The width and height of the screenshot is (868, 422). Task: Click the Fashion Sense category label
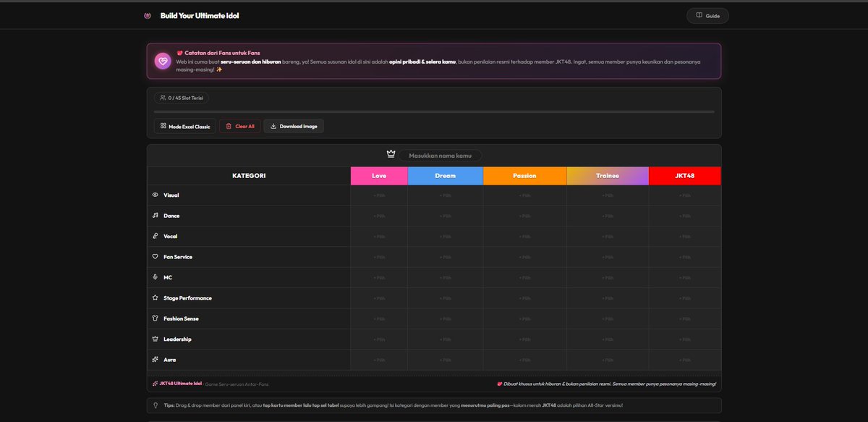181,318
